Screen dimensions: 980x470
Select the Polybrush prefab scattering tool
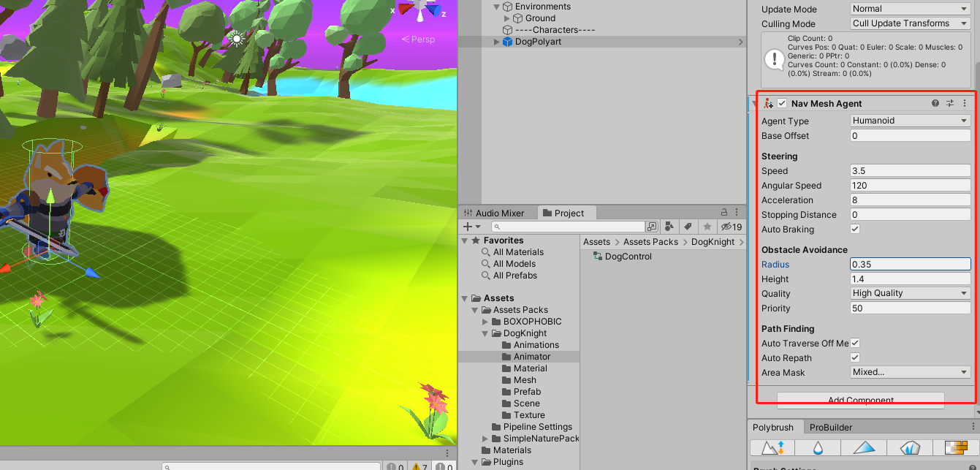909,447
